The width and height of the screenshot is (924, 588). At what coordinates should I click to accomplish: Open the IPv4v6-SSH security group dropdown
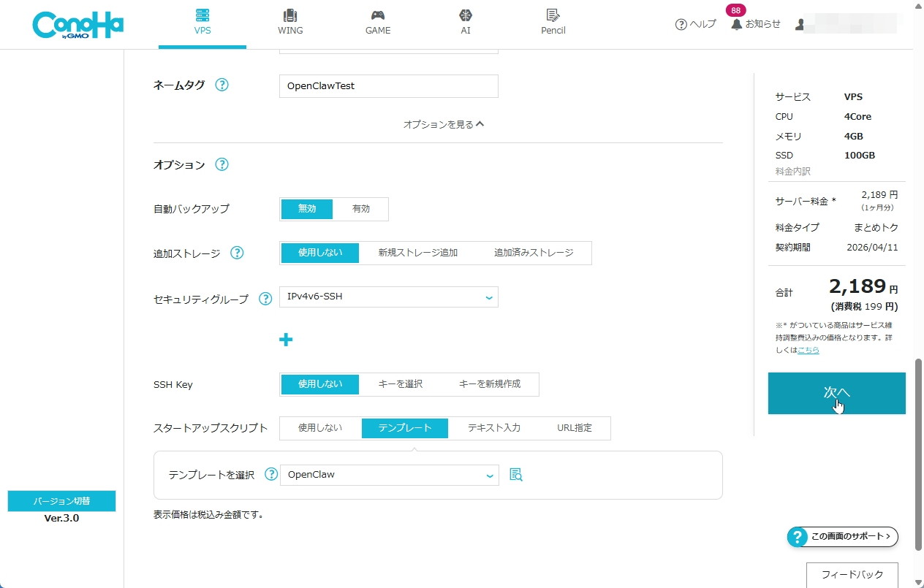(x=388, y=297)
